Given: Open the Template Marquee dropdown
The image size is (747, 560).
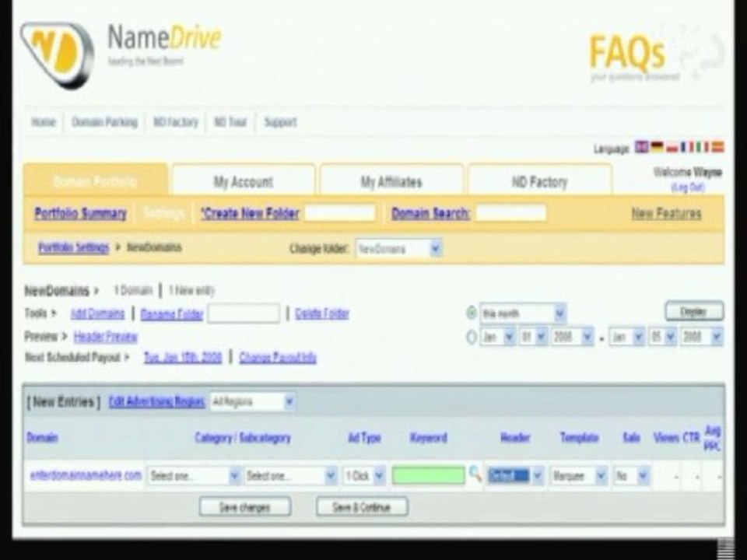Looking at the screenshot, I should [x=578, y=476].
